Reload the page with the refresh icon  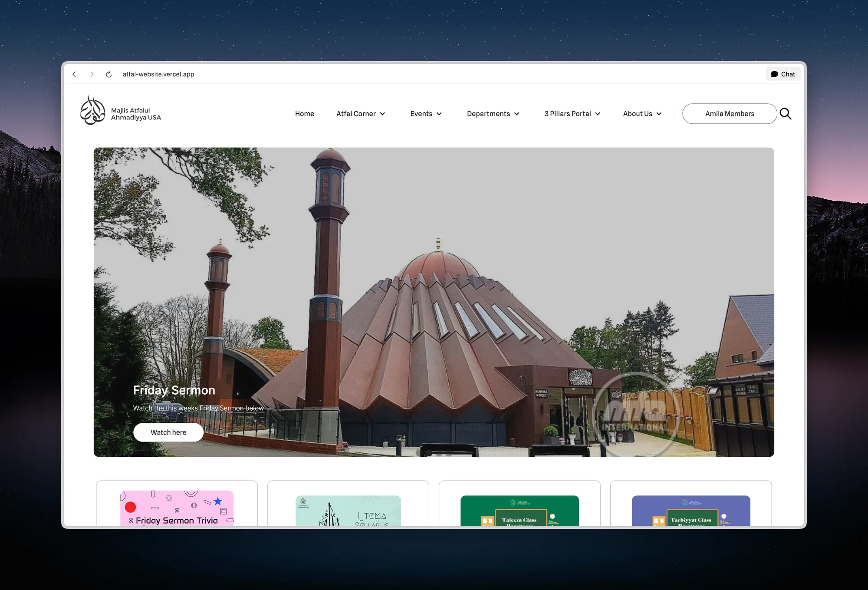pyautogui.click(x=108, y=74)
